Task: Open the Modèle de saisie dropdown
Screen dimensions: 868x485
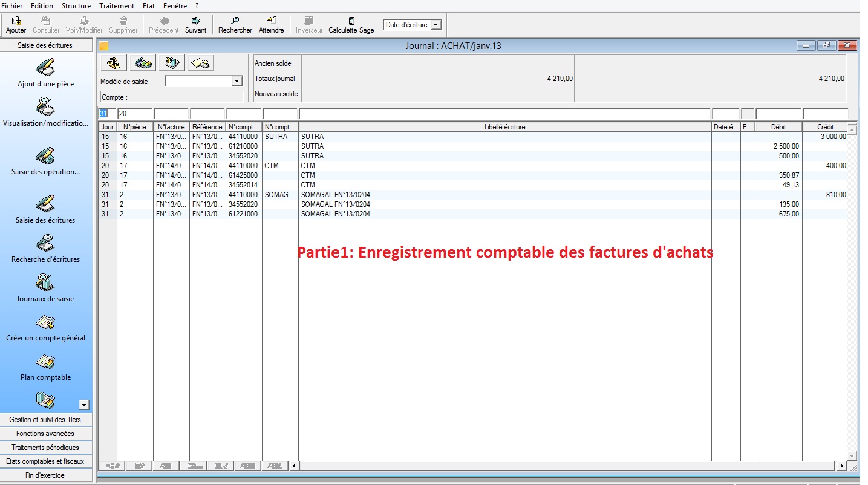Action: (x=237, y=80)
